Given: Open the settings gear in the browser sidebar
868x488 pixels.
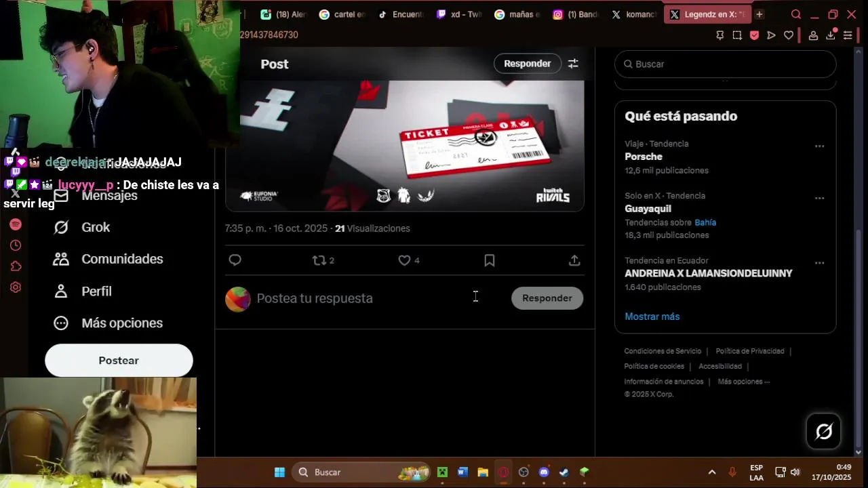Looking at the screenshot, I should click(16, 287).
